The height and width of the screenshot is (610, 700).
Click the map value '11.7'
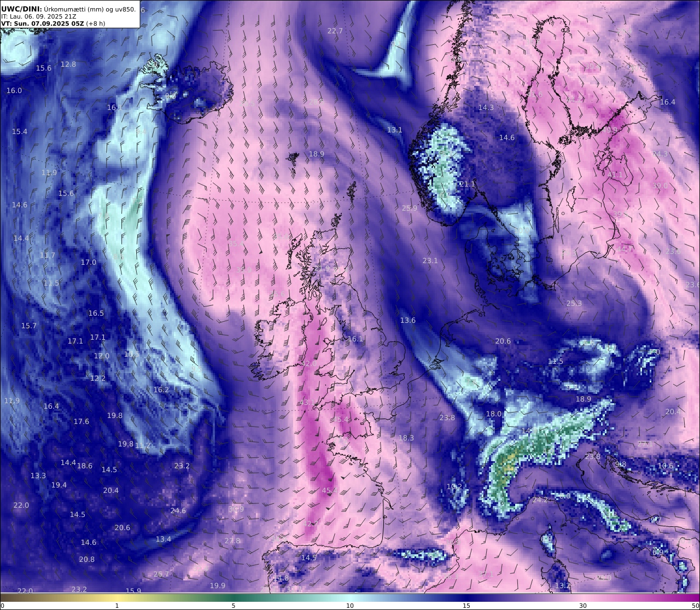pos(48,255)
